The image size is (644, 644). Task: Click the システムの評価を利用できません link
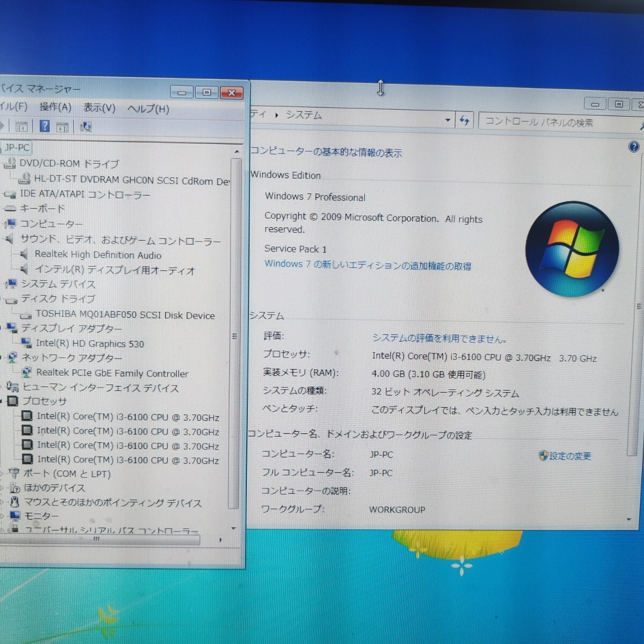pos(439,338)
